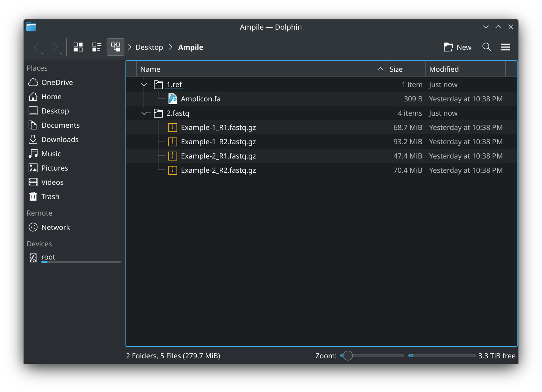542x392 pixels.
Task: Open Pictures in Places
Action: pyautogui.click(x=74, y=168)
